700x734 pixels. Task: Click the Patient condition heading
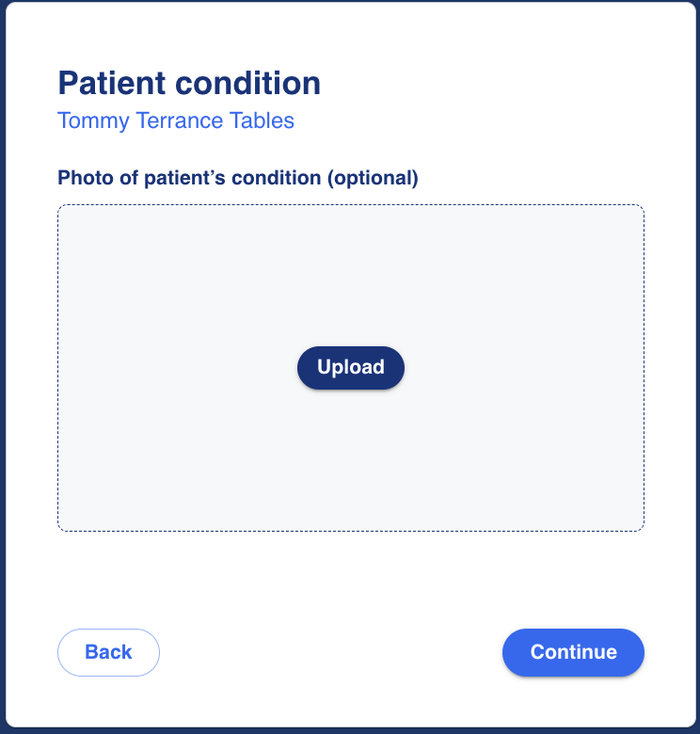point(189,83)
